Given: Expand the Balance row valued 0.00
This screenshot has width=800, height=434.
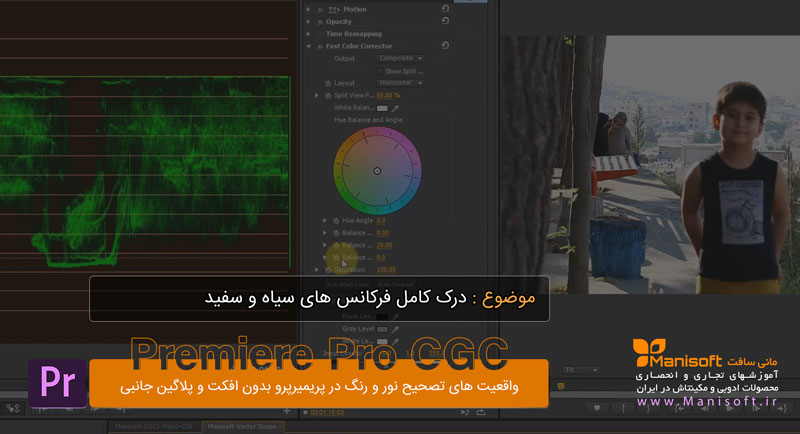Looking at the screenshot, I should (324, 233).
